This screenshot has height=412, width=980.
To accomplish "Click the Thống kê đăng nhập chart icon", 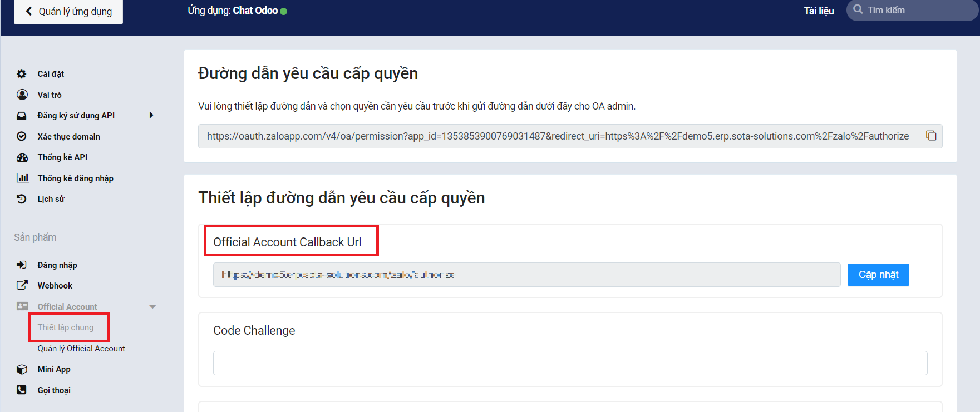I will 22,178.
